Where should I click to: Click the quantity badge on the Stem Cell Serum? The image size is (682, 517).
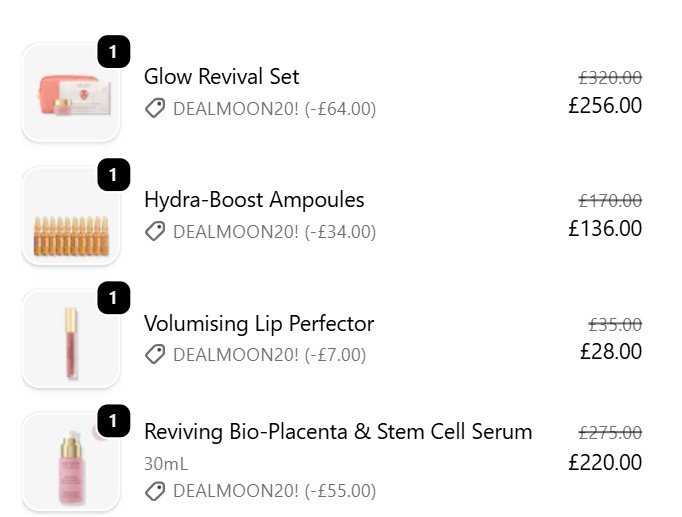point(114,421)
